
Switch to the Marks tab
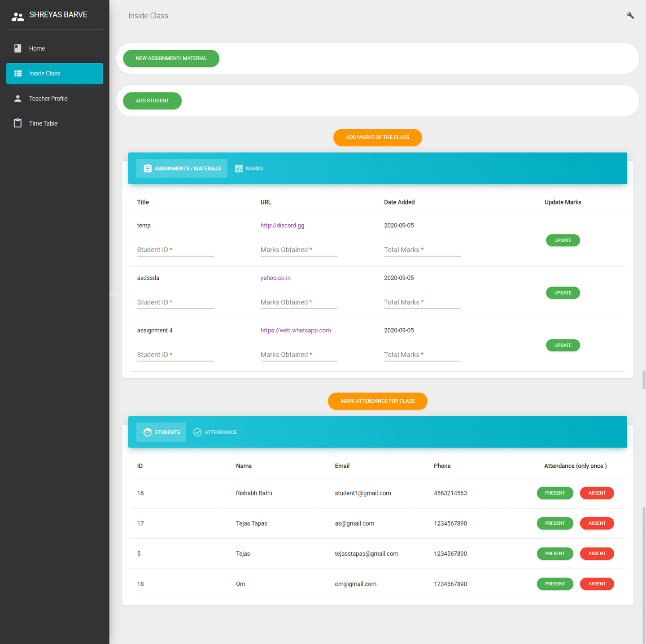pos(249,169)
